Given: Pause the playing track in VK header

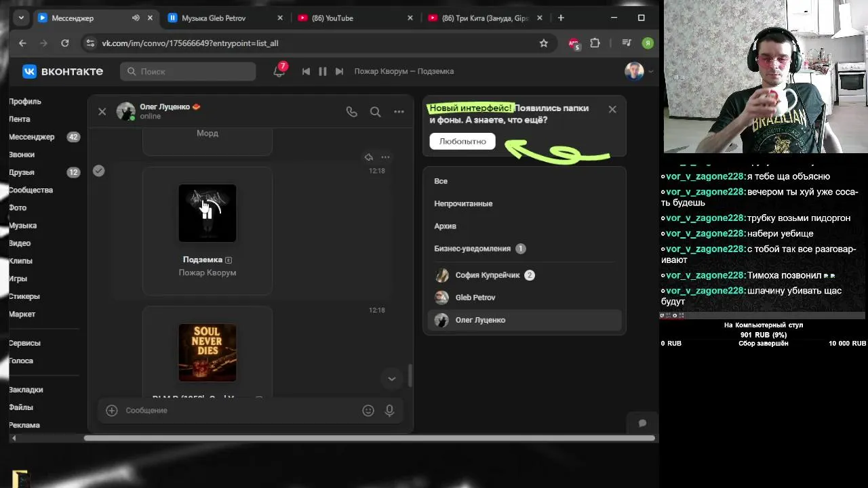Looking at the screenshot, I should (323, 71).
